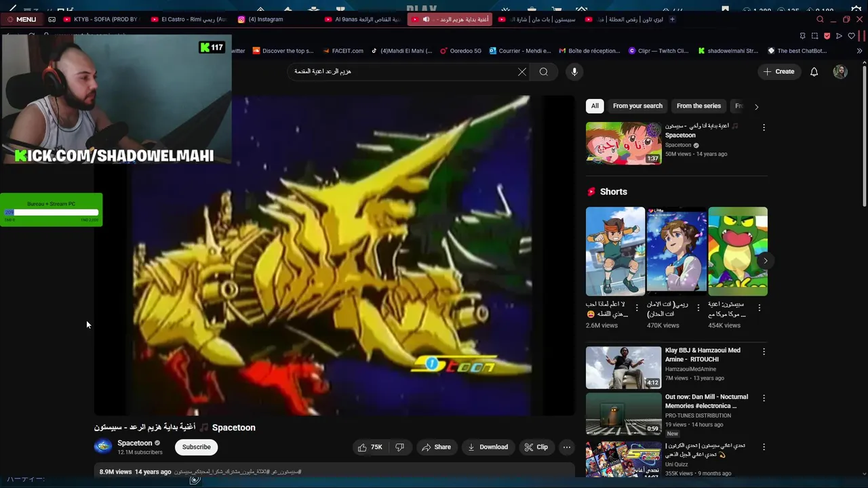Click the pinboard pin icon

(803, 36)
